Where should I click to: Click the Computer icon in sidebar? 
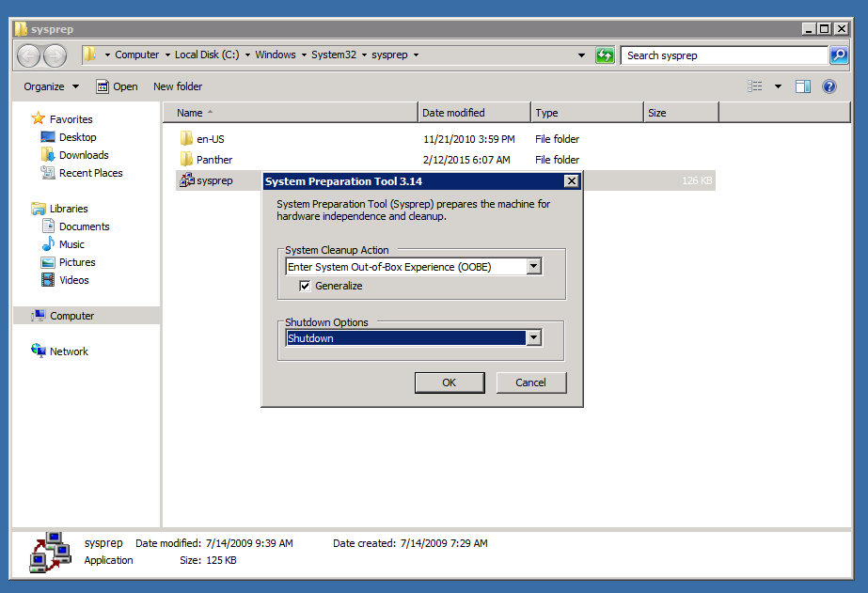point(39,316)
